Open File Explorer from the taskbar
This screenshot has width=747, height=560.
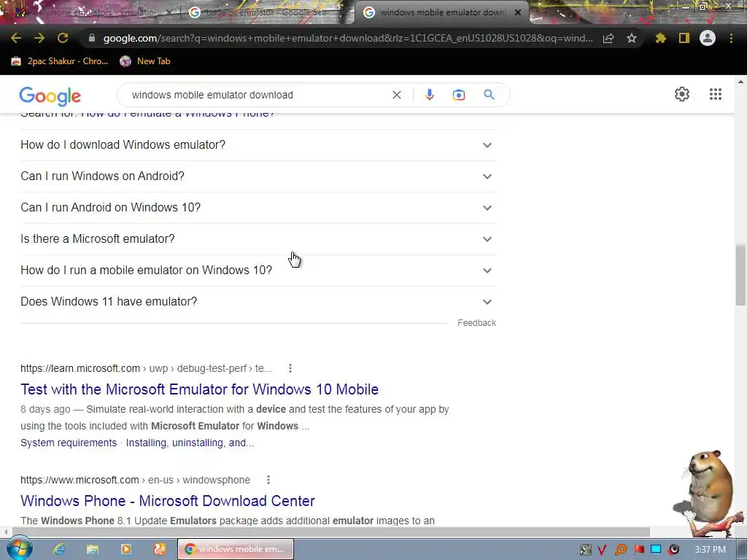click(93, 549)
